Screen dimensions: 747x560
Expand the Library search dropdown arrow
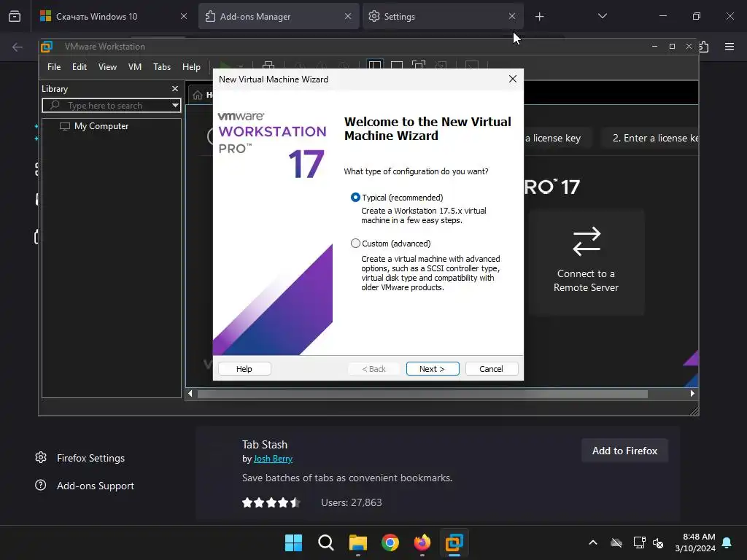[x=175, y=105]
